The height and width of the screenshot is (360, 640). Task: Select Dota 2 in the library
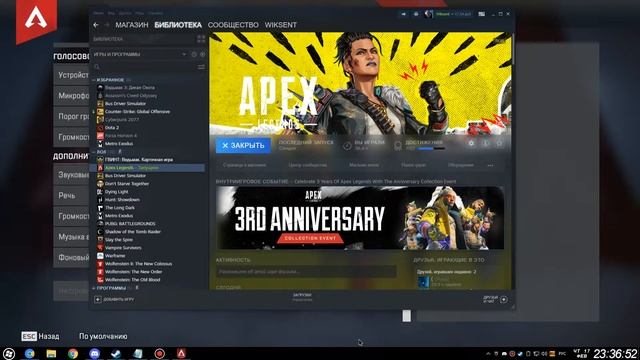coord(112,128)
